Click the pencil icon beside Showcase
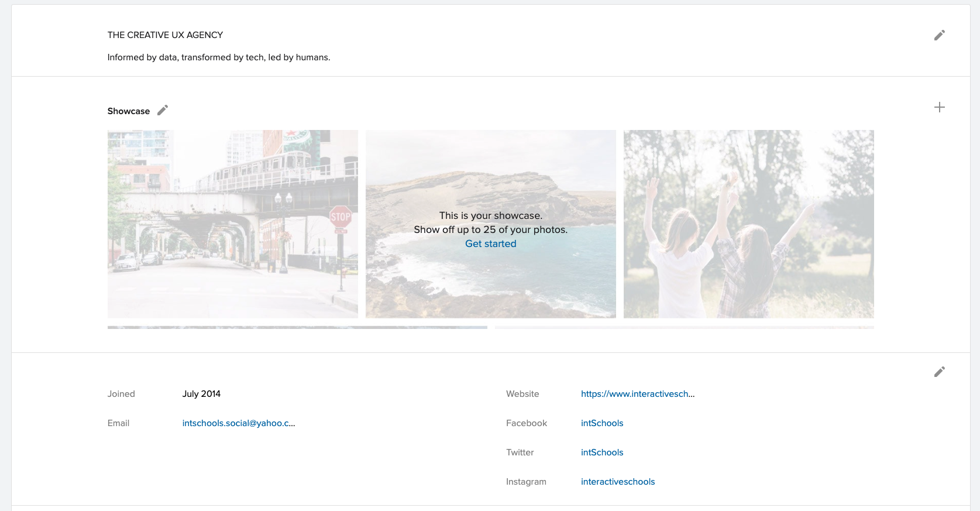This screenshot has width=980, height=511. point(163,110)
